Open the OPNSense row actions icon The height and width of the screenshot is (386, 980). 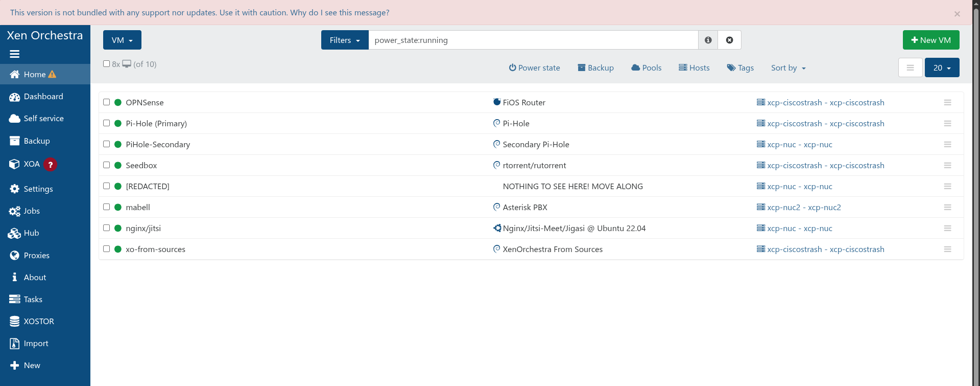pyautogui.click(x=947, y=103)
